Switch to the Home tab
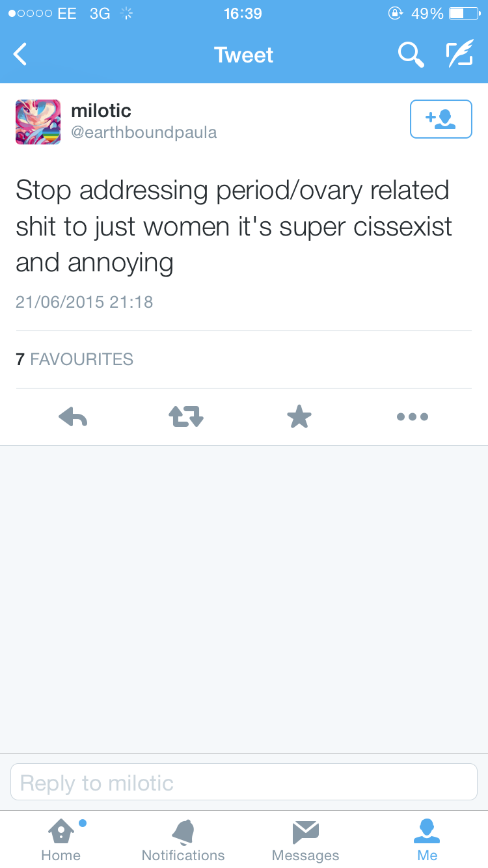488x868 pixels. 61,839
